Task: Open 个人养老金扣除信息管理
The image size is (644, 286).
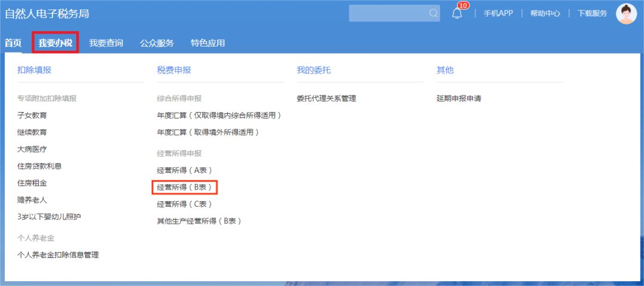Action: pyautogui.click(x=58, y=255)
